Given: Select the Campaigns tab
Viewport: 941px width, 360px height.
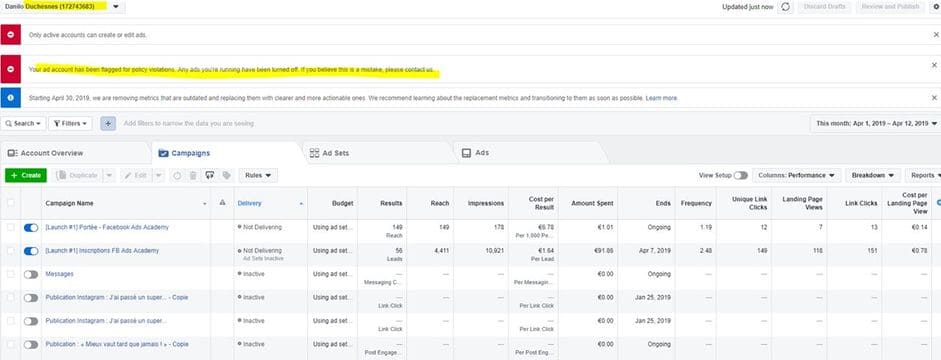Looking at the screenshot, I should click(x=227, y=153).
